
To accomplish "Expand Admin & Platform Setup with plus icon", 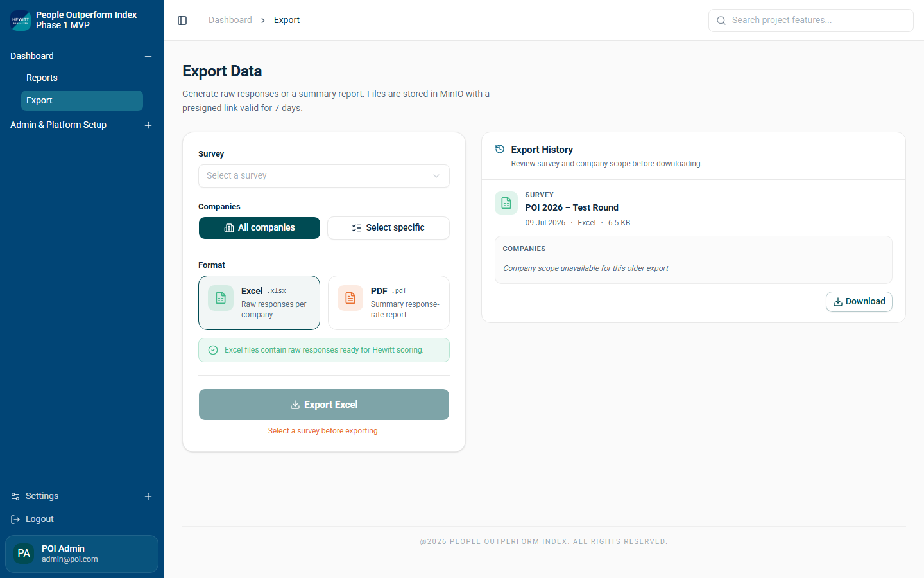I will (148, 125).
